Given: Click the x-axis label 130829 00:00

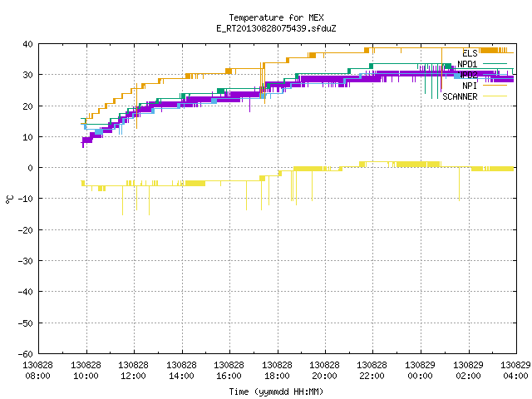Looking at the screenshot, I should click(421, 371).
